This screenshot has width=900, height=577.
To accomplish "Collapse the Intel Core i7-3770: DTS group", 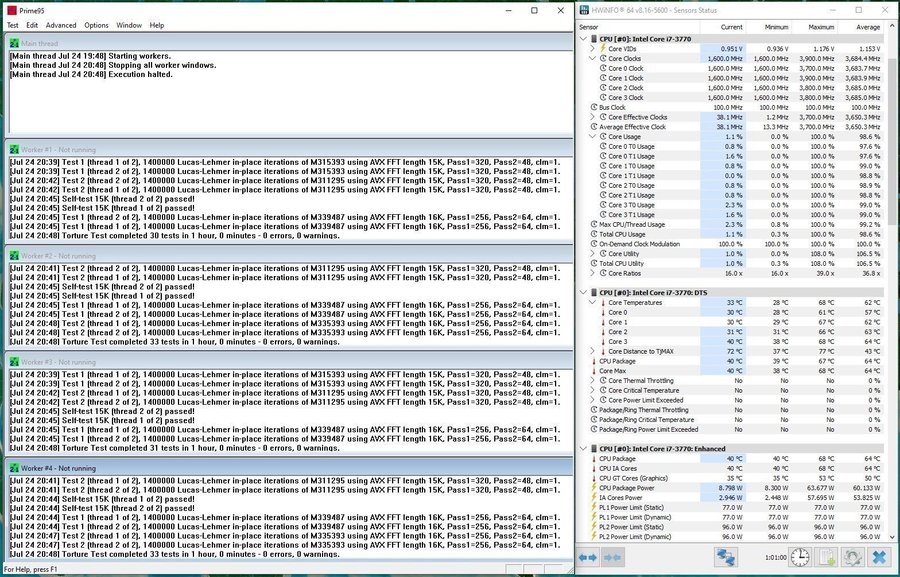I will (x=584, y=293).
